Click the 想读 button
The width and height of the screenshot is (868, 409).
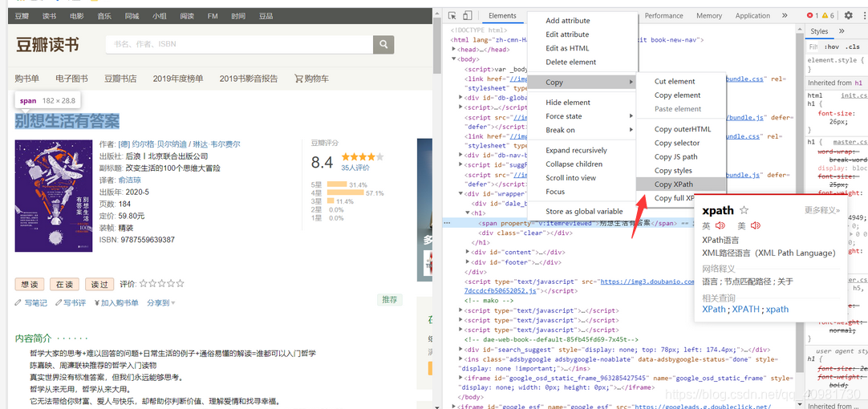30,285
